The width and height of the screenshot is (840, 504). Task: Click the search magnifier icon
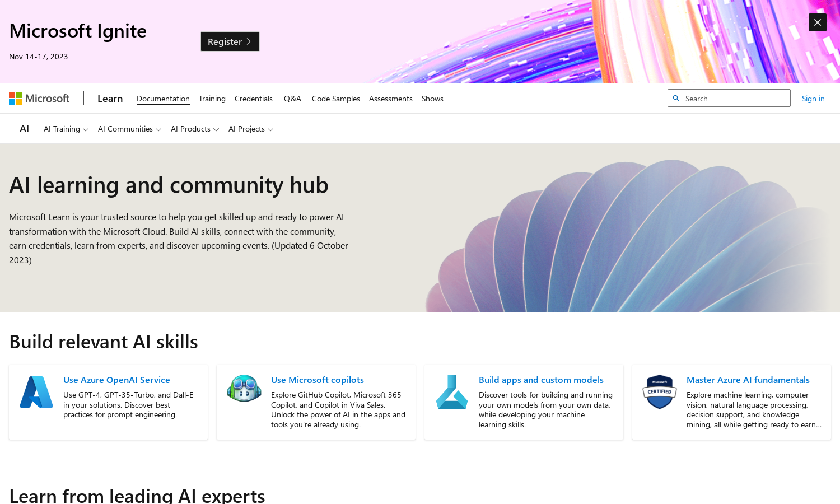[676, 99]
